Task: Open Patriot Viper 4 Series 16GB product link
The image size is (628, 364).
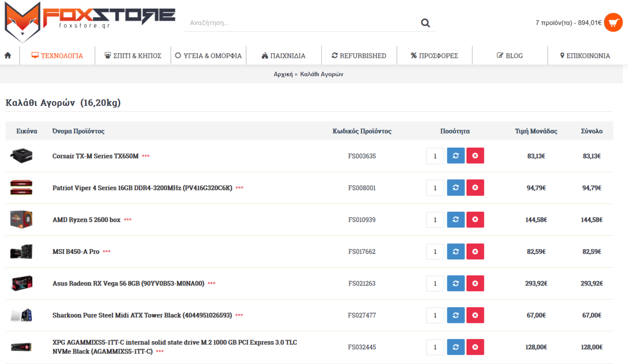Action: (x=142, y=188)
